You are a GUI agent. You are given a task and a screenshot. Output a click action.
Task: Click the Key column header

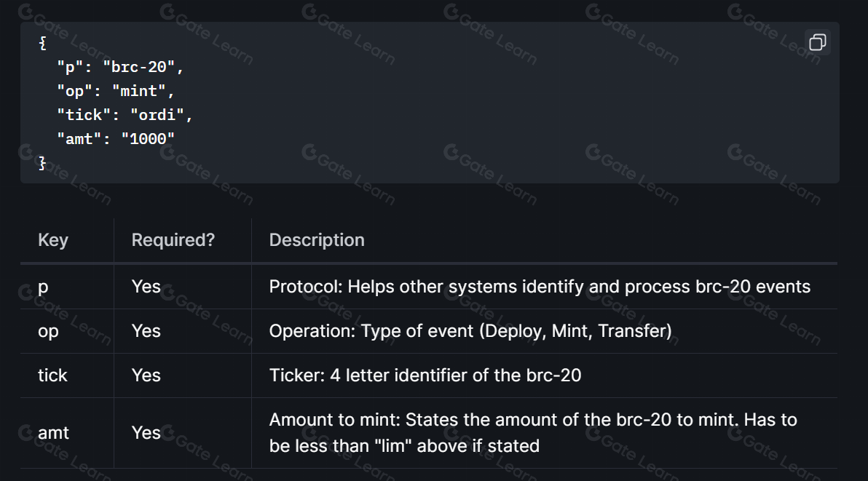coord(53,240)
